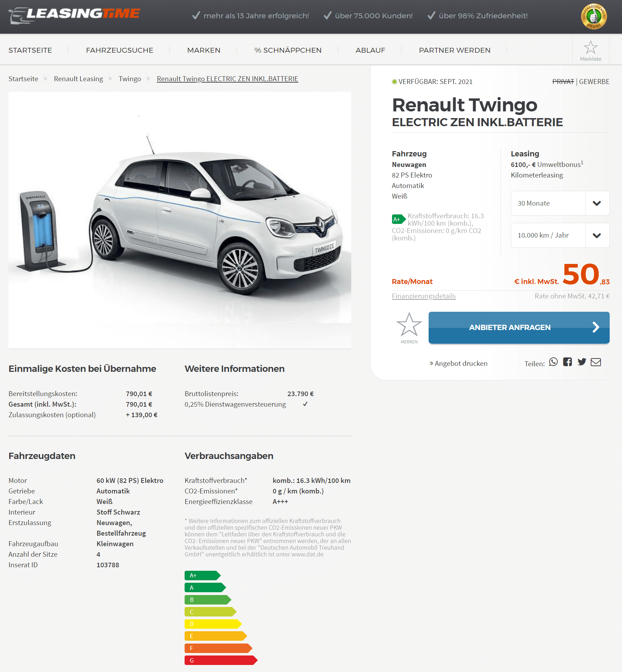Screen dimensions: 622x672
Task: Click the 6100,- € Umweltbonus text
Action: 547,164
